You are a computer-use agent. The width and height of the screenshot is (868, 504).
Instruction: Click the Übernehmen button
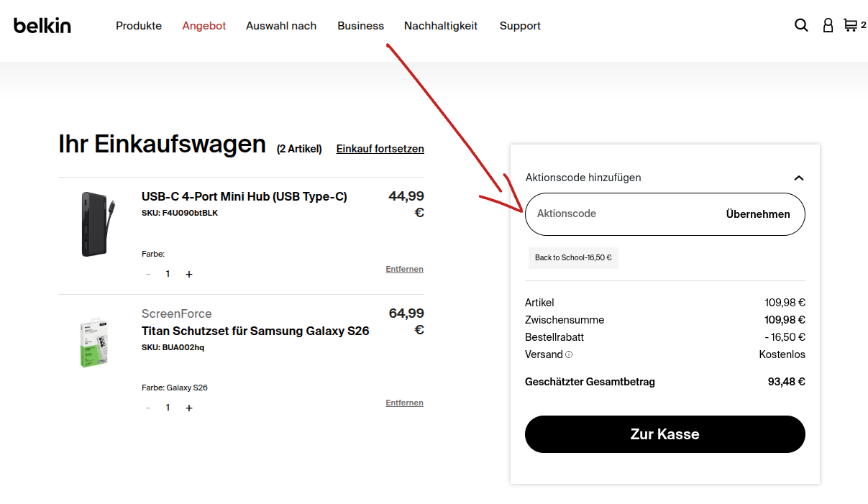click(x=758, y=214)
